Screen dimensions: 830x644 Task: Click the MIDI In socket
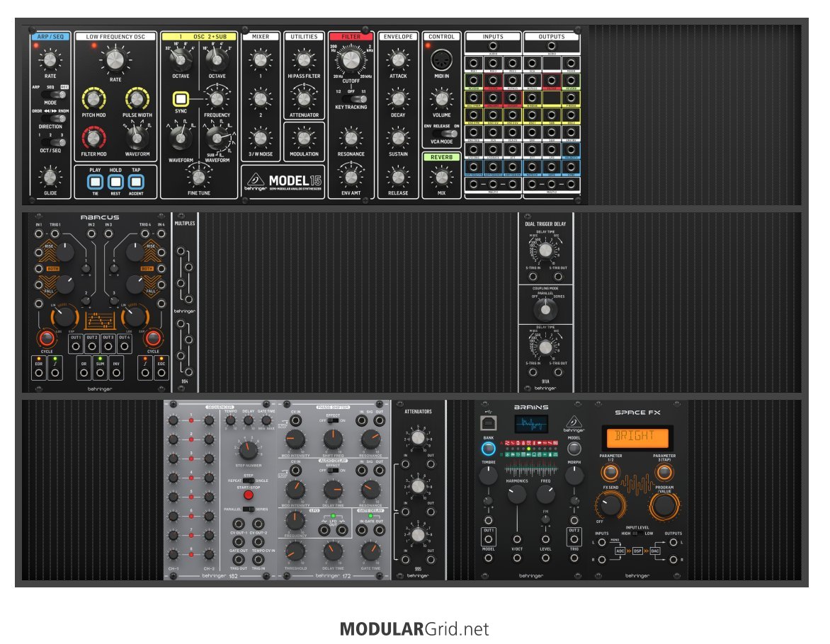pos(441,59)
